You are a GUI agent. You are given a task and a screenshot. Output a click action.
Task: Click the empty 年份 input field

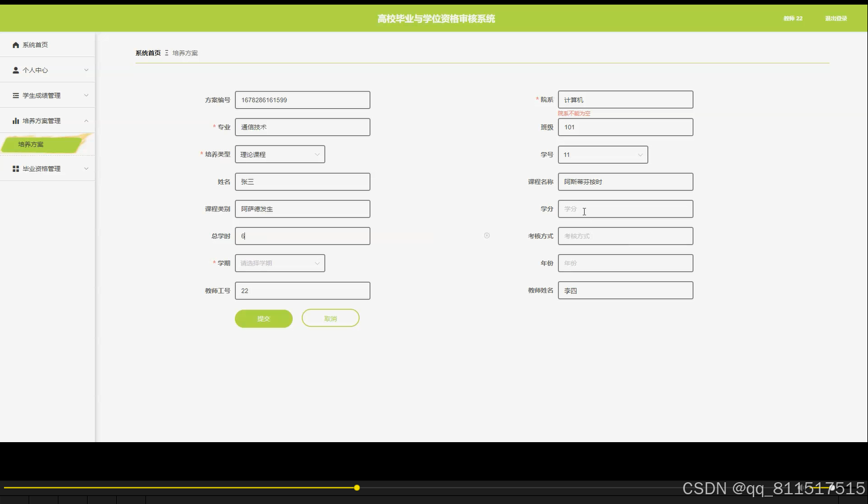tap(625, 263)
